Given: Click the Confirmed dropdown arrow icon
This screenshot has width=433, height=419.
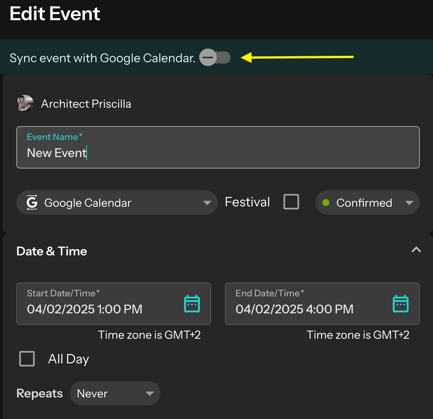Looking at the screenshot, I should coord(409,203).
